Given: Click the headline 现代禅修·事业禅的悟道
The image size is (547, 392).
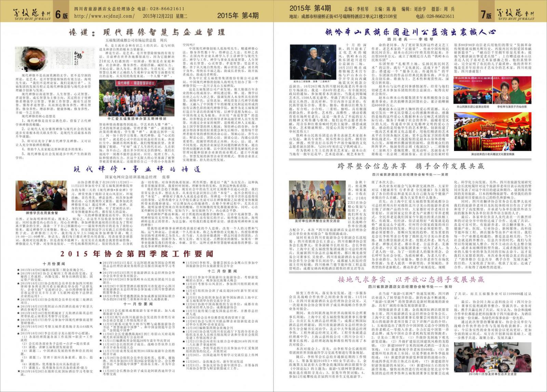Looking at the screenshot, I should click(x=137, y=169).
